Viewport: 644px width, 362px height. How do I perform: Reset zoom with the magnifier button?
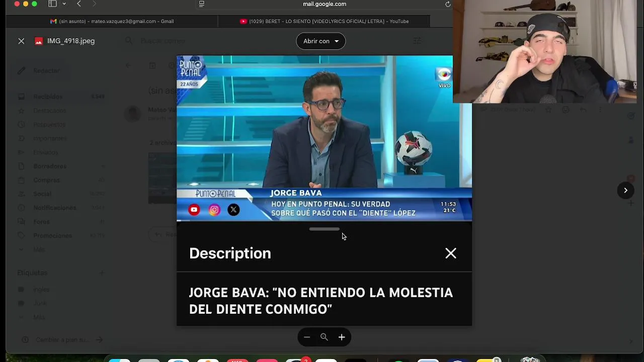pyautogui.click(x=324, y=337)
